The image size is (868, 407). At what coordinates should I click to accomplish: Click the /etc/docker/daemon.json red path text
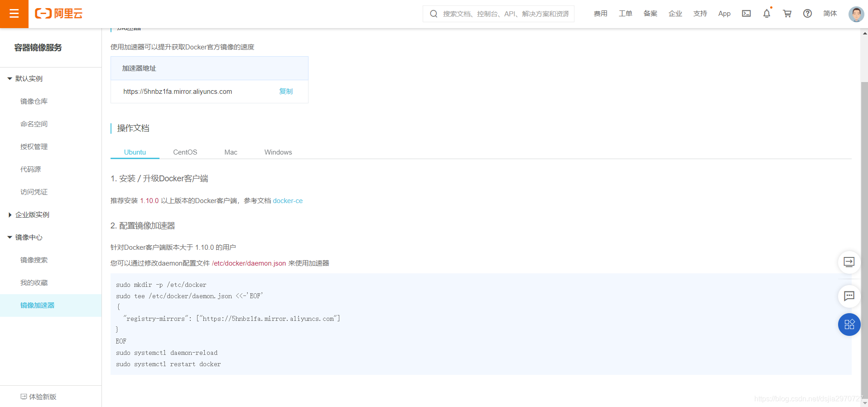tap(249, 263)
